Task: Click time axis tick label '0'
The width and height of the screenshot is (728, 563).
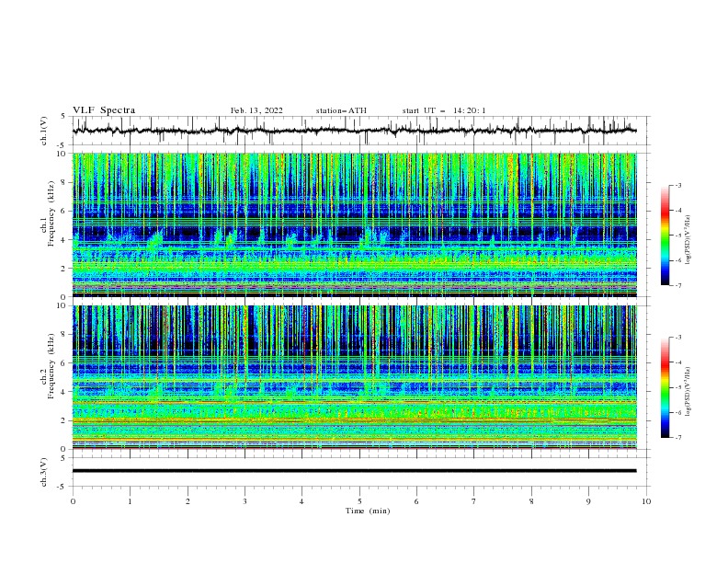Action: [73, 501]
